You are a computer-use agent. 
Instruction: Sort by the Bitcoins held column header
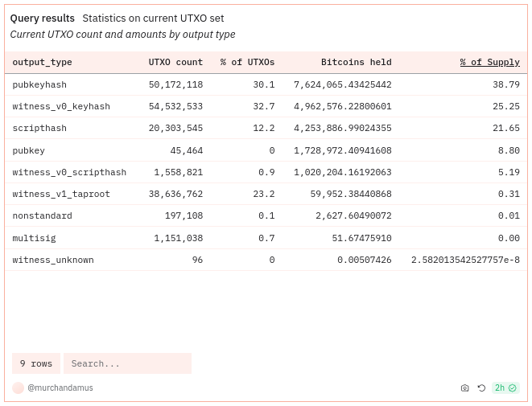356,62
